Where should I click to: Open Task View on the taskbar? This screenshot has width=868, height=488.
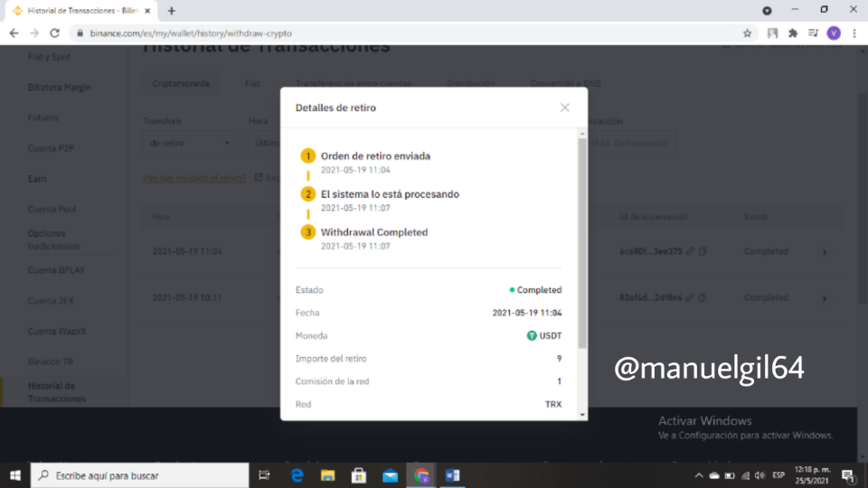click(265, 475)
